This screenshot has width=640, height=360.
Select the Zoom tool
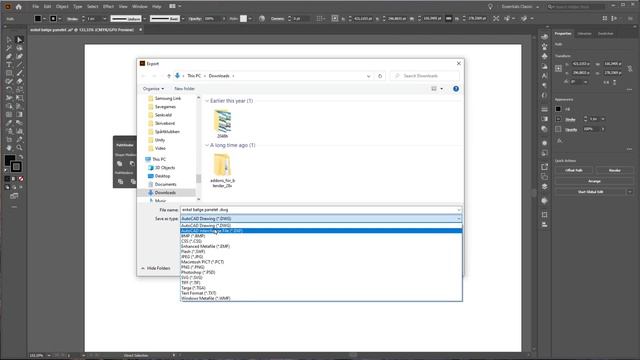pos(19,148)
